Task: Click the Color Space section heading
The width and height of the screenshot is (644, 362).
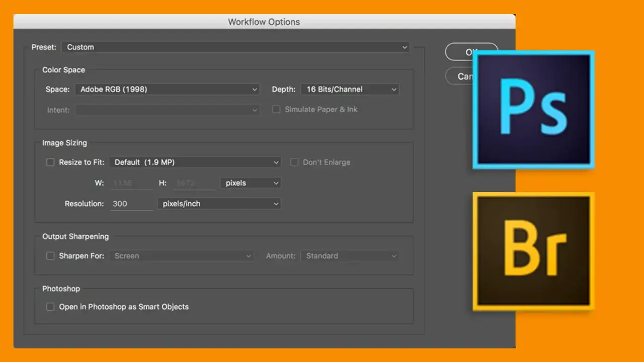Action: click(63, 70)
